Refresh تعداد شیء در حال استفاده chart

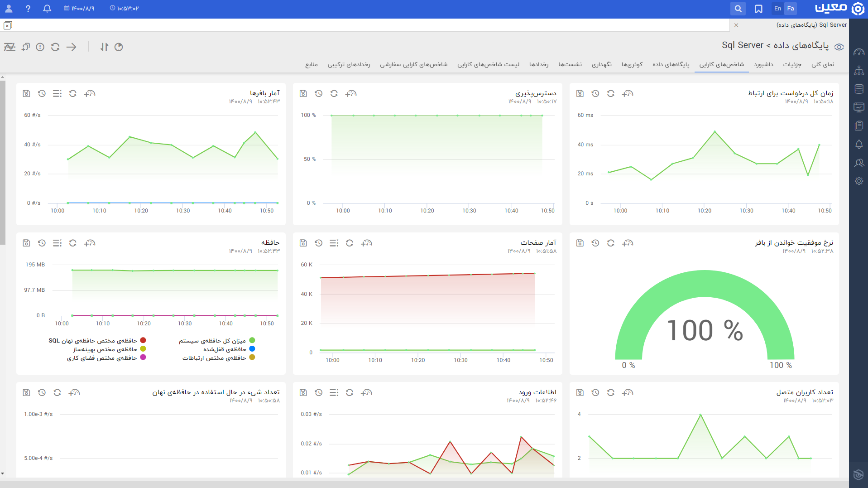[x=57, y=392]
